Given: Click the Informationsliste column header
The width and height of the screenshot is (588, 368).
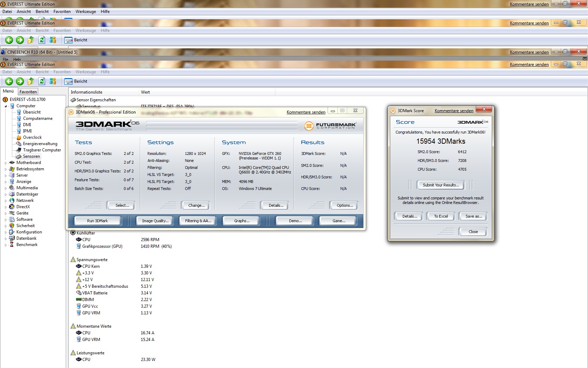Looking at the screenshot, I should [x=104, y=92].
